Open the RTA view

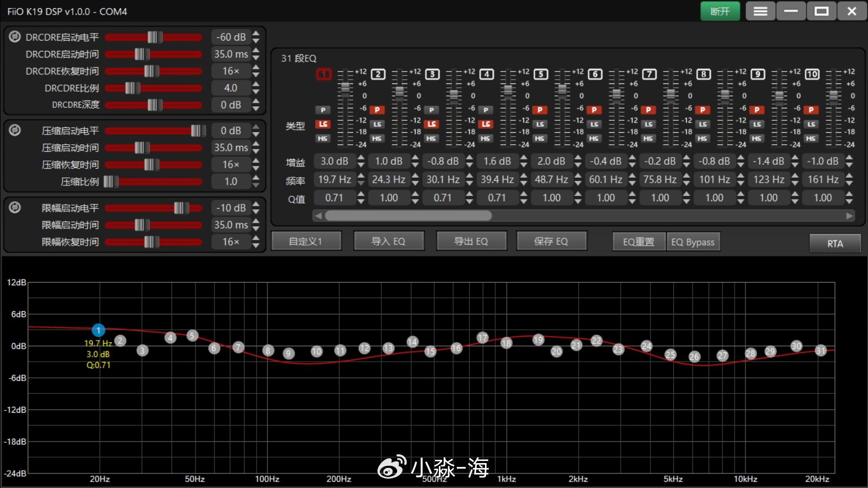click(834, 243)
